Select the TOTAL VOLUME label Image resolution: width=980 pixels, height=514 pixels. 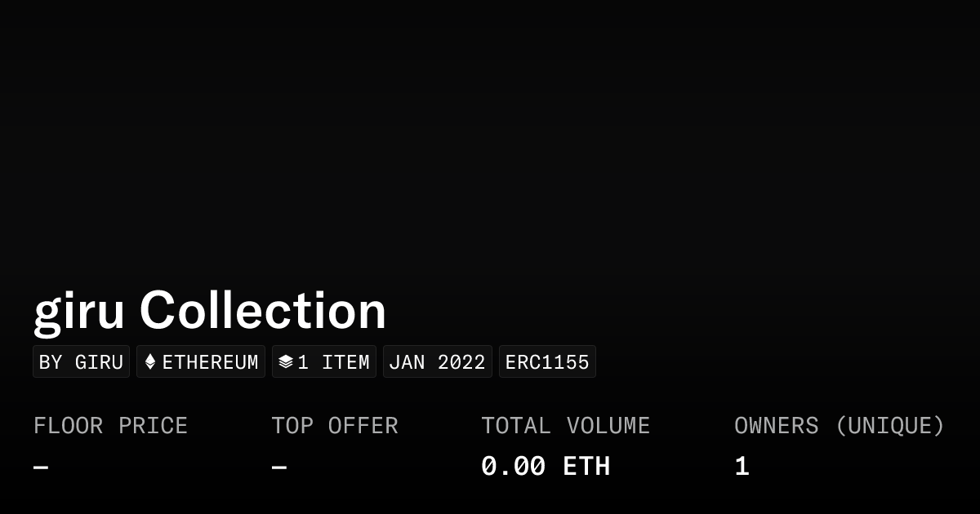pos(565,426)
